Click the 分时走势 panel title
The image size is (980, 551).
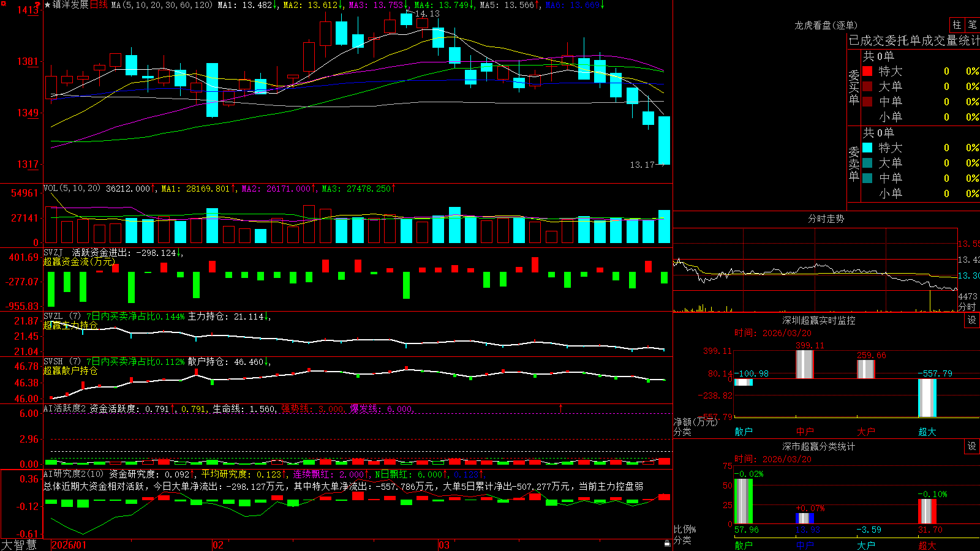pyautogui.click(x=826, y=219)
